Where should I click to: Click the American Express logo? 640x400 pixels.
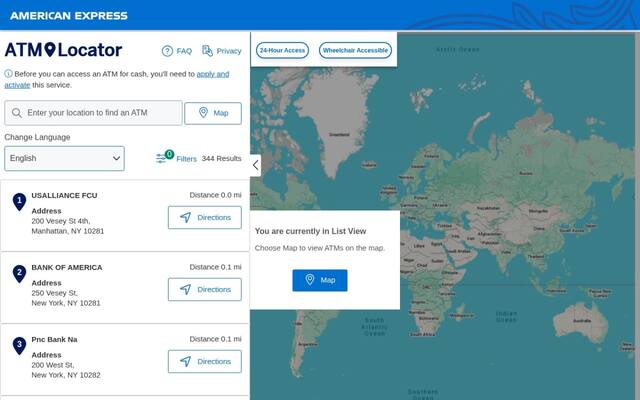coord(69,16)
